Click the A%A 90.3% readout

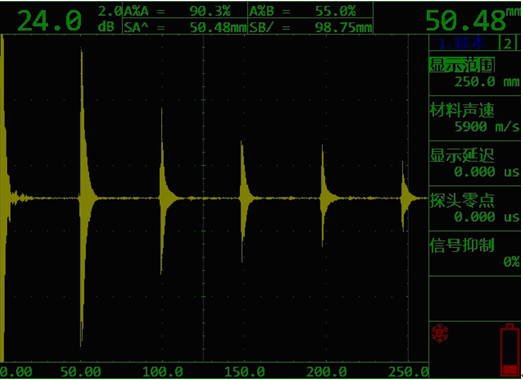tap(185, 11)
